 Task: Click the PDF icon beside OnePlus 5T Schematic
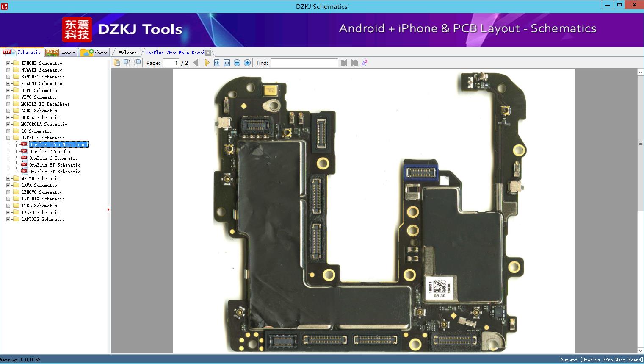pyautogui.click(x=24, y=164)
